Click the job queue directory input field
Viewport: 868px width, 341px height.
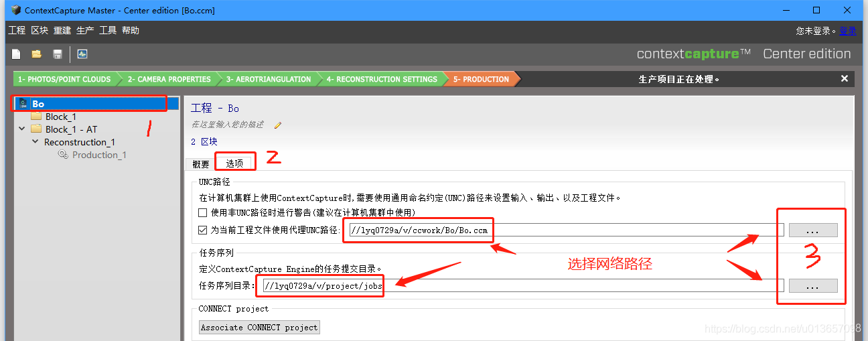coord(522,286)
